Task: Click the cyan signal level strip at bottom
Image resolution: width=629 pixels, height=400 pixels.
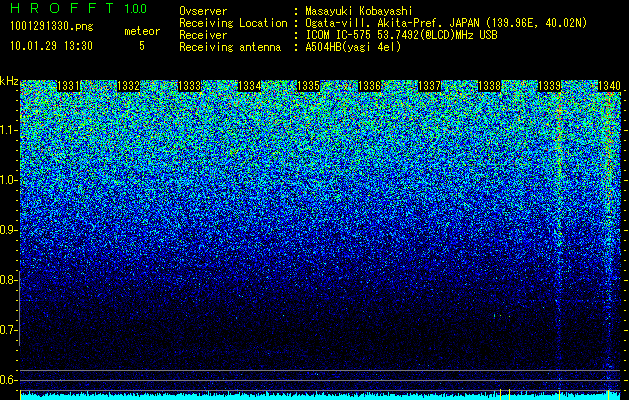Action: 321,396
